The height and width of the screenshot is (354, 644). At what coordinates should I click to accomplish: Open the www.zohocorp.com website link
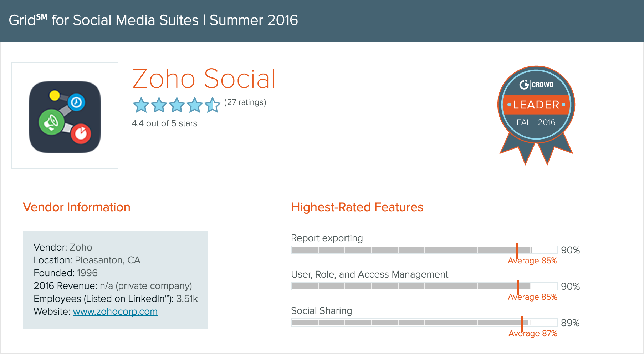[x=115, y=312]
